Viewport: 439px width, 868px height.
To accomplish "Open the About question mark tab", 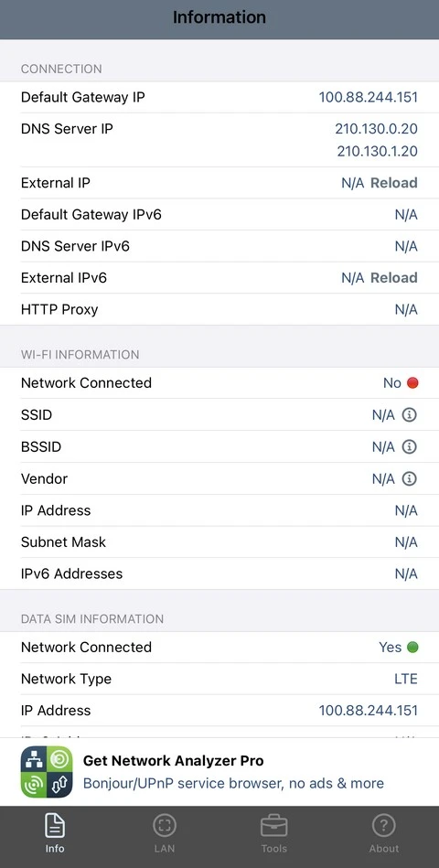I will click(383, 833).
